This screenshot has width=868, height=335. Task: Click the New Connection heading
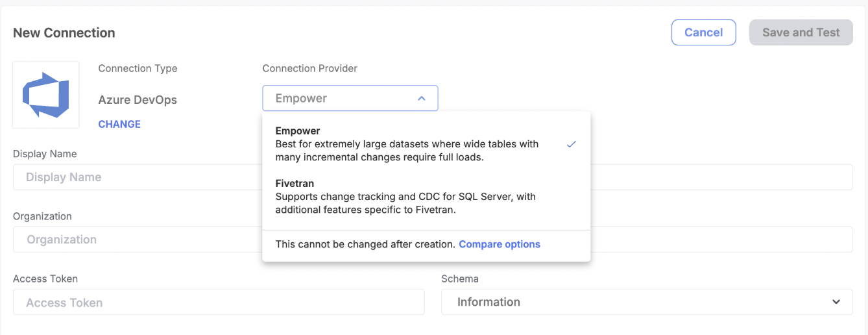(64, 32)
